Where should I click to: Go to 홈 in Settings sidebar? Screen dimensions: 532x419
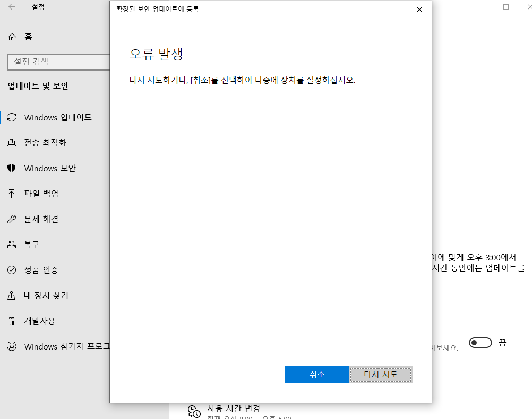pos(29,37)
